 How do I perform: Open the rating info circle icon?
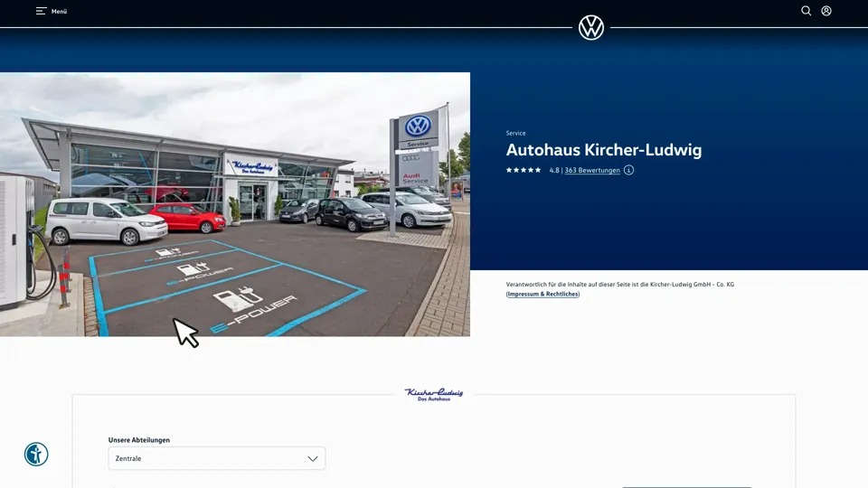tap(628, 170)
